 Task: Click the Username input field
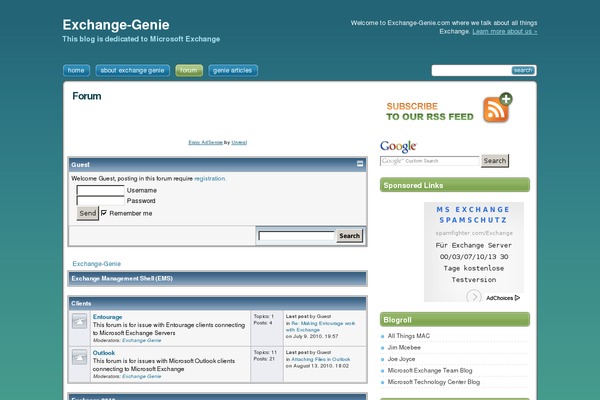100,190
